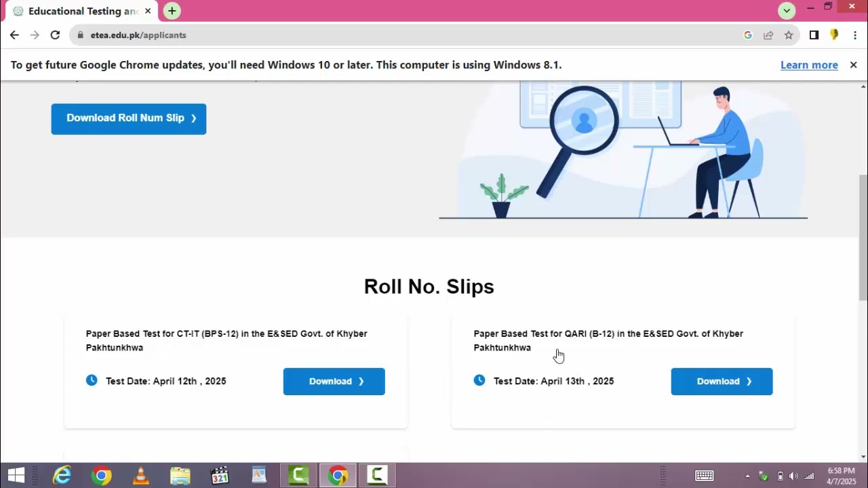This screenshot has height=488, width=868.
Task: Click the CT-IT (BPS-12) paper based test title
Action: (226, 341)
